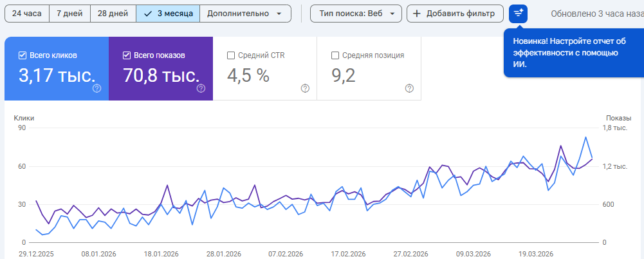Uncheck the Всего показов checkbox
Image resolution: width=644 pixels, height=259 pixels.
(127, 55)
